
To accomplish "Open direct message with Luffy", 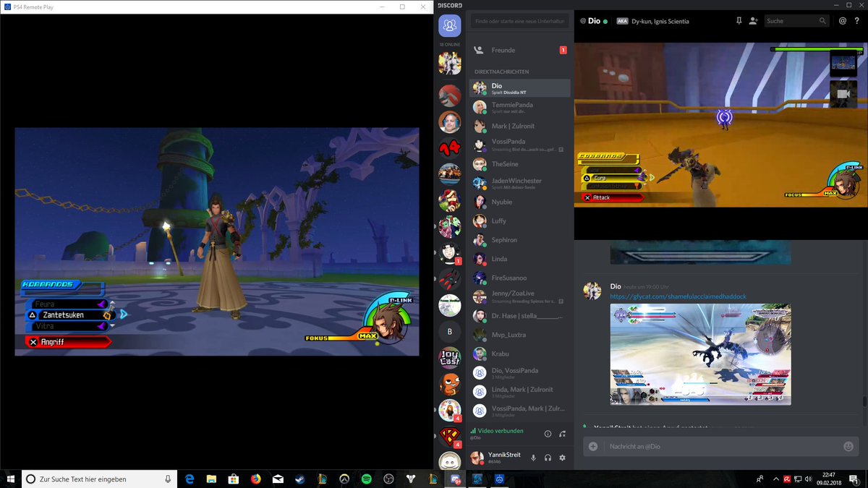I will 519,221.
